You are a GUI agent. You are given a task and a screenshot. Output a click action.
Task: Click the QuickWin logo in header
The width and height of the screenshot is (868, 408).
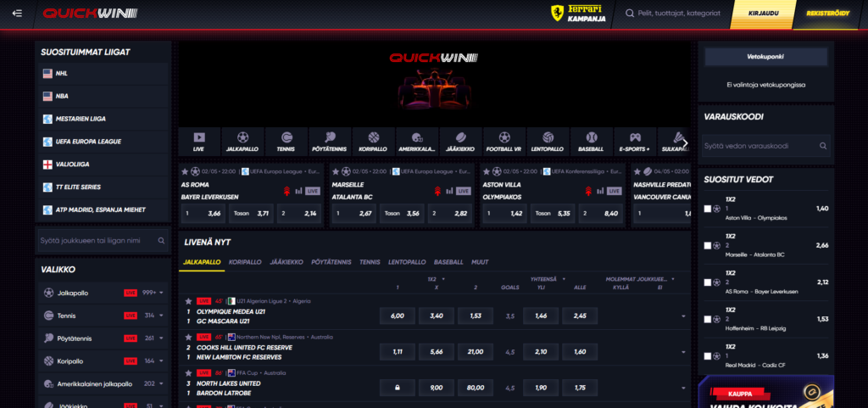pyautogui.click(x=90, y=14)
